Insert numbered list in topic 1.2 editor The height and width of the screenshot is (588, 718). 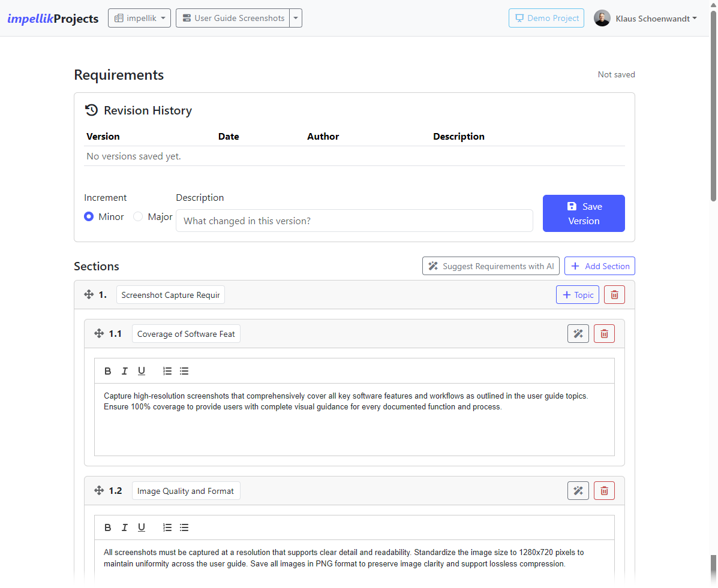coord(167,527)
